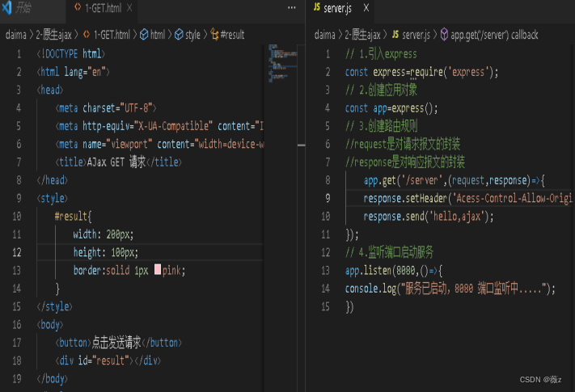Open daima breadcrumb in server.js editor
This screenshot has width=575, height=392.
tap(324, 35)
